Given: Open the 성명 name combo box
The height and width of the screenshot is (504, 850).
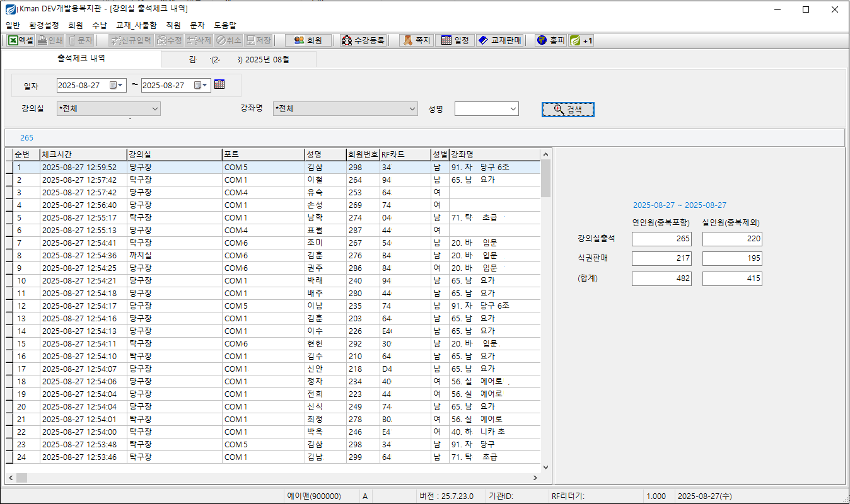Looking at the screenshot, I should pyautogui.click(x=513, y=109).
